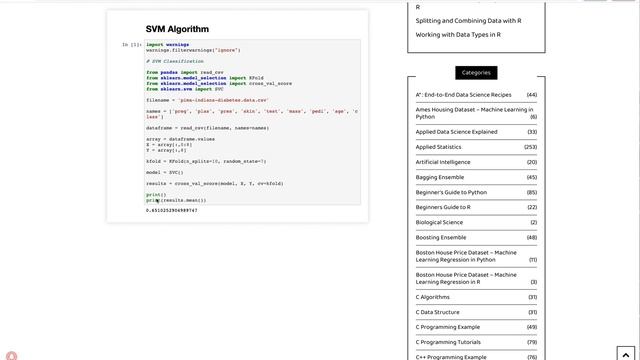Click the scroll-to-top arrow button
The image size is (640, 360).
click(x=625, y=354)
